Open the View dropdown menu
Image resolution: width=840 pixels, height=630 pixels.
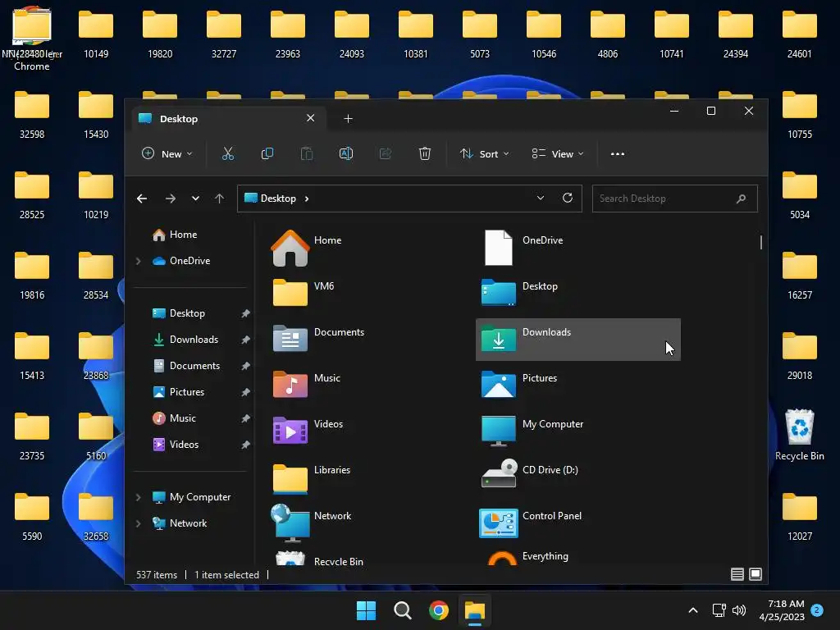pyautogui.click(x=558, y=153)
